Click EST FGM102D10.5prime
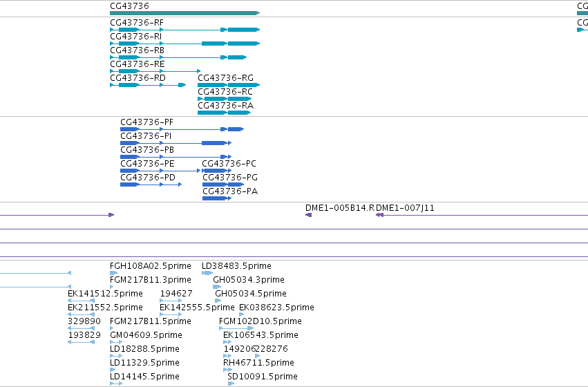 coord(236,328)
